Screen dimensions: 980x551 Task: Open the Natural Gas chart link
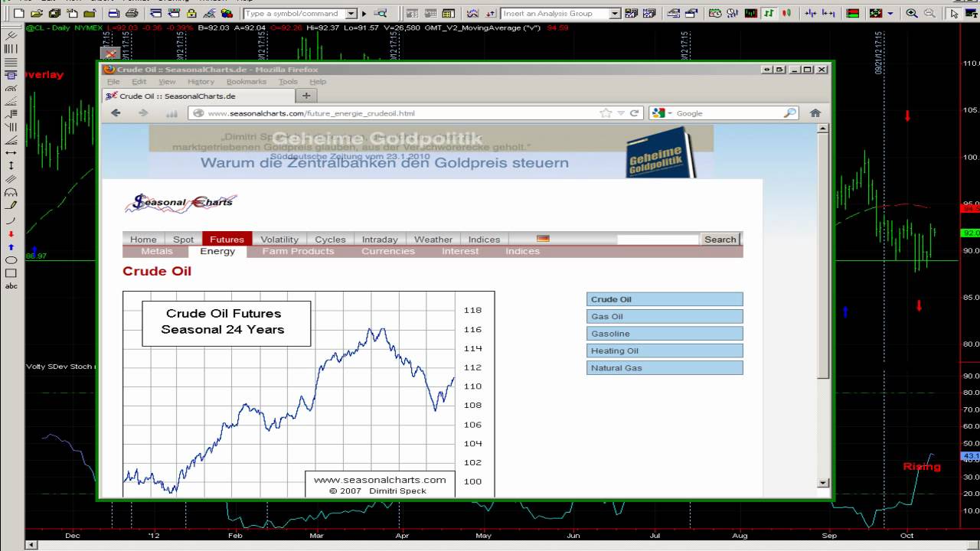(665, 368)
